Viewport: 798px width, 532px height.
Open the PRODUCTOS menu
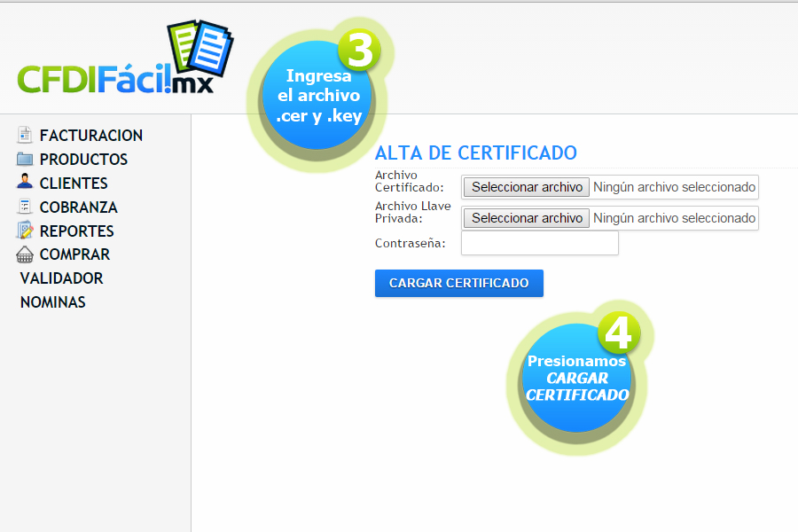tap(83, 160)
